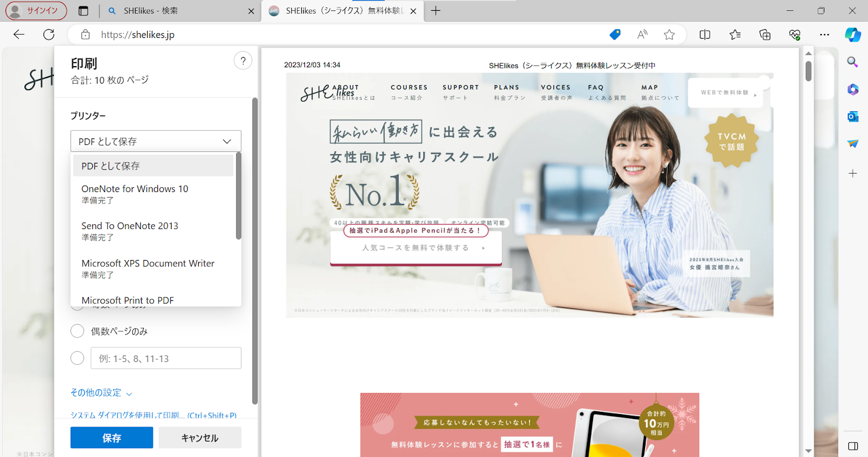Viewport: 868px width, 457px height.
Task: Choose PDF として保存 from the printer list
Action: click(x=153, y=166)
